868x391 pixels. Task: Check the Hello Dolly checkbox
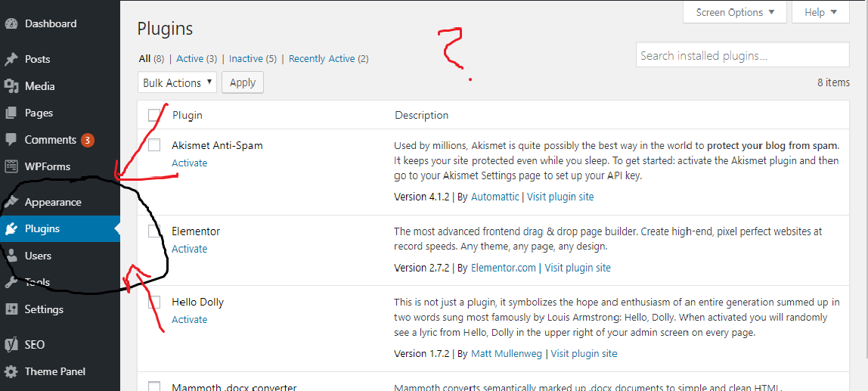pyautogui.click(x=154, y=302)
